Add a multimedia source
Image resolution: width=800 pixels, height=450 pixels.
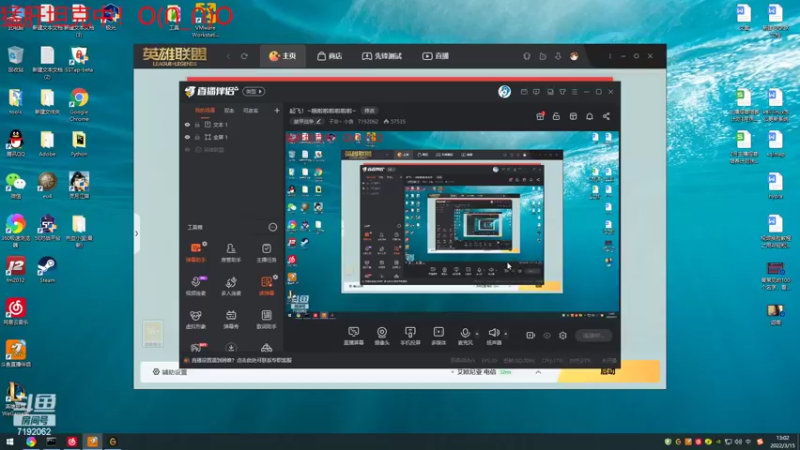(438, 336)
